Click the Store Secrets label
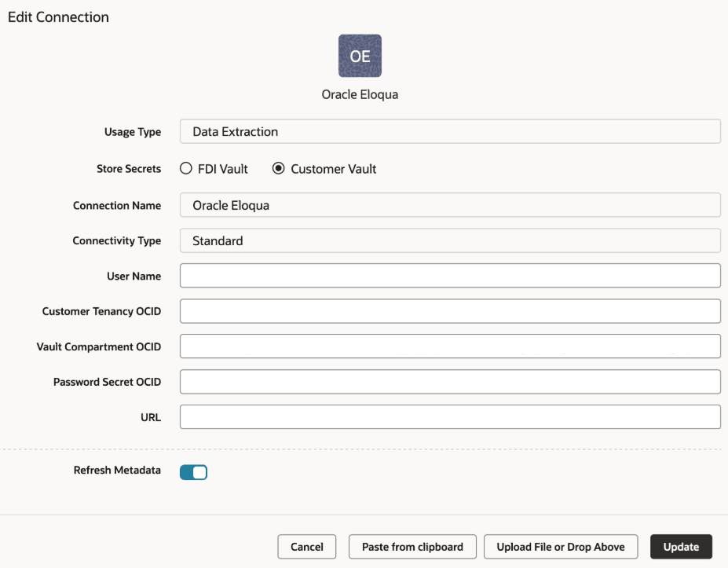This screenshot has height=568, width=728. click(x=129, y=169)
